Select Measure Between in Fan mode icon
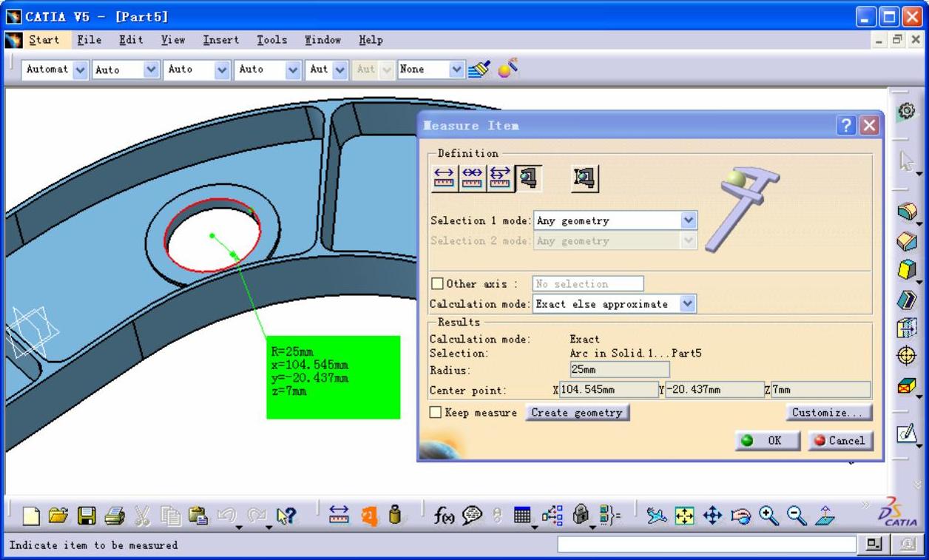This screenshot has height=560, width=929. pyautogui.click(x=500, y=178)
